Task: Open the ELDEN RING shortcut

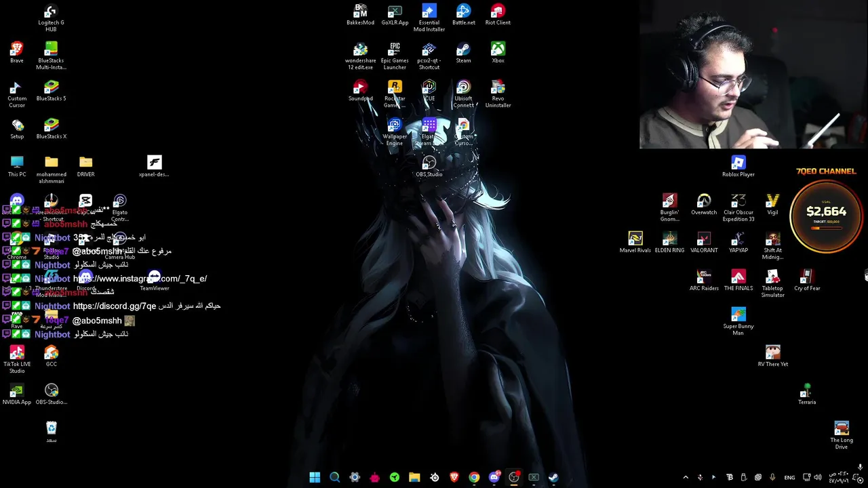Action: coord(669,243)
